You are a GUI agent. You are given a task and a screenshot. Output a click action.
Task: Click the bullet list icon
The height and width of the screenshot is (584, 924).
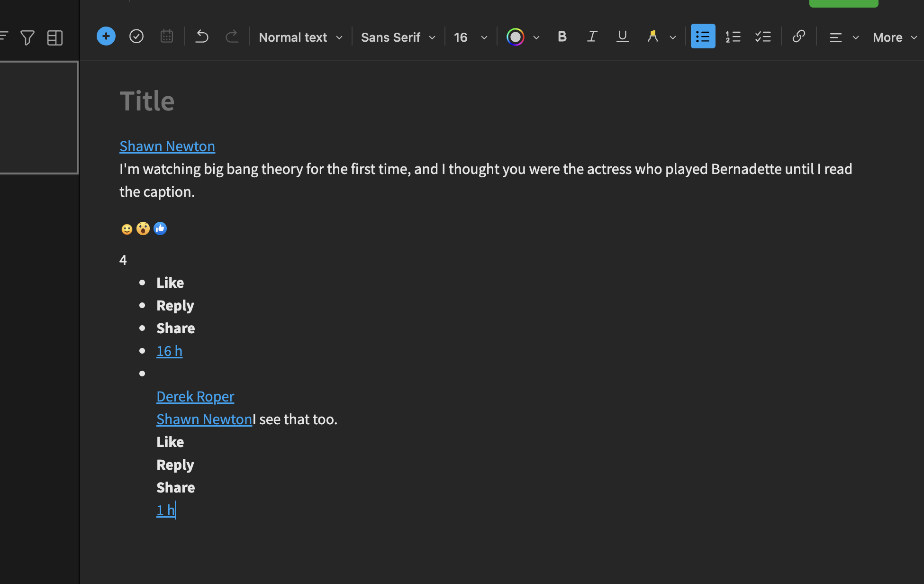pyautogui.click(x=702, y=37)
